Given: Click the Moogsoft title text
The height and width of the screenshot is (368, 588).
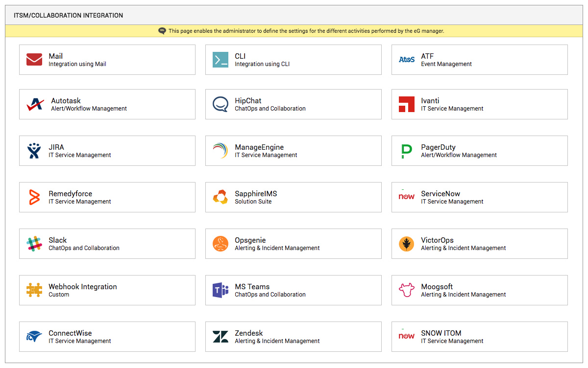Looking at the screenshot, I should [x=437, y=287].
